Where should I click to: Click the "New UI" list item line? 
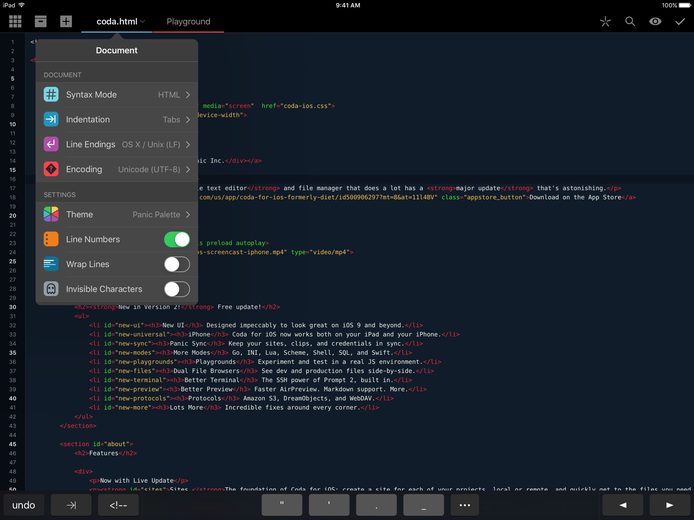pos(256,325)
